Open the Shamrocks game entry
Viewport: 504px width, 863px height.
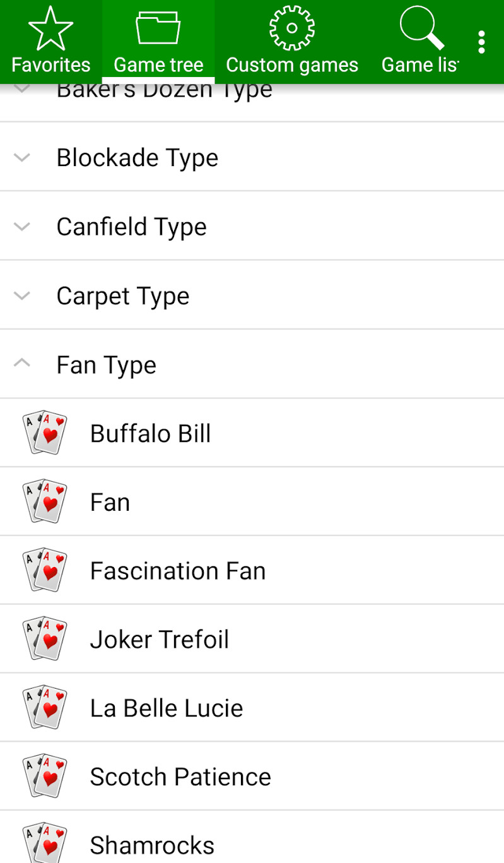click(152, 845)
